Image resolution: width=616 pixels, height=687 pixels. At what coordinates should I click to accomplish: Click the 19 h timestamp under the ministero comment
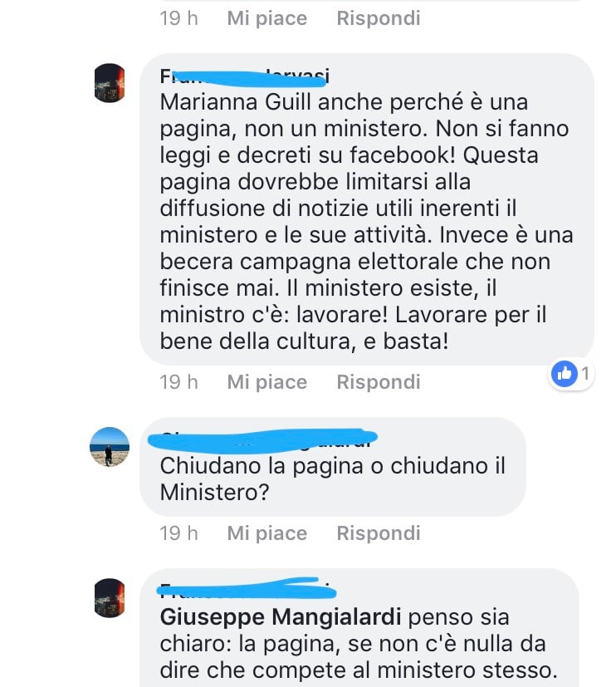pos(178,382)
